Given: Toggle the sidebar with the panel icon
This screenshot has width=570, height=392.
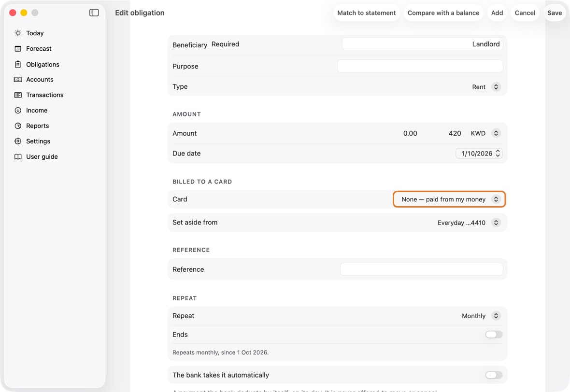Looking at the screenshot, I should 94,13.
